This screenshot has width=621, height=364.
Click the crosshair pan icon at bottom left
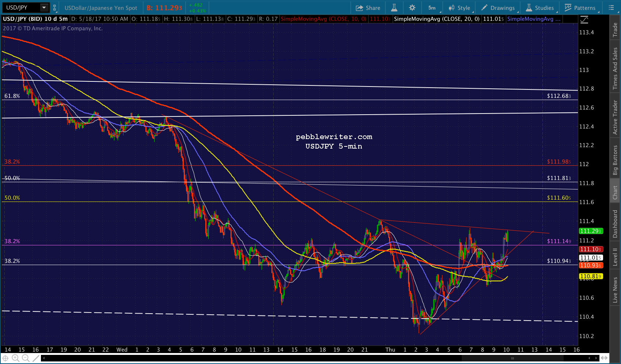tap(5, 358)
